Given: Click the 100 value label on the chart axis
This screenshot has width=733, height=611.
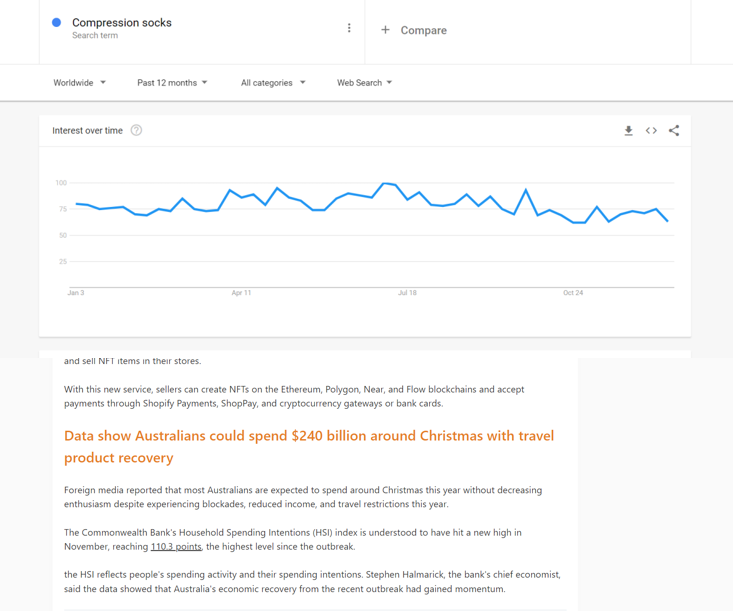Looking at the screenshot, I should click(x=61, y=183).
